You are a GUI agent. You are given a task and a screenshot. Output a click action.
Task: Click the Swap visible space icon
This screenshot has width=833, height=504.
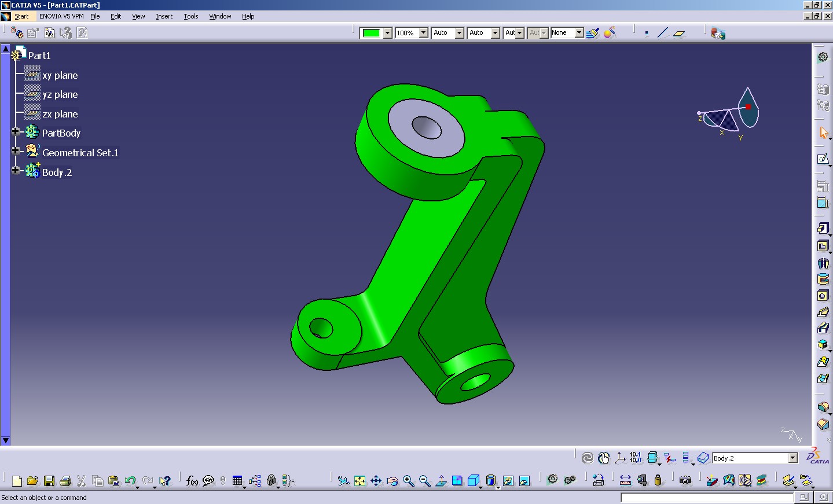click(524, 481)
